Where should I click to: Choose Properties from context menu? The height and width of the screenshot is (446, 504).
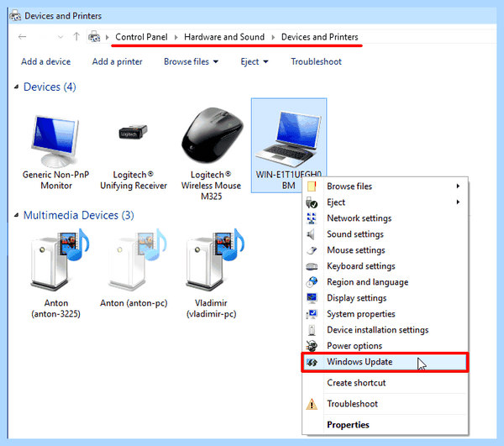point(385,425)
